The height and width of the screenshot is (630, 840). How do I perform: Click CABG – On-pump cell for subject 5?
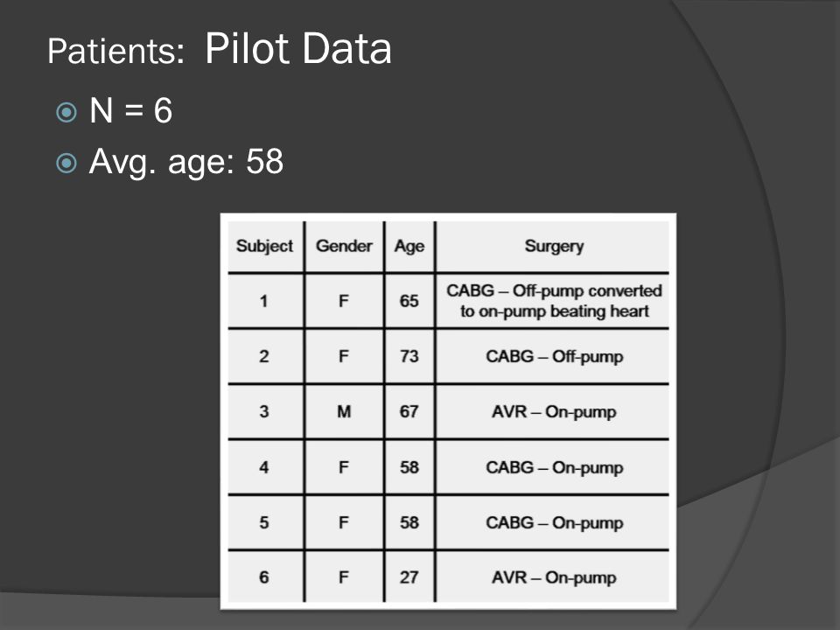point(553,522)
